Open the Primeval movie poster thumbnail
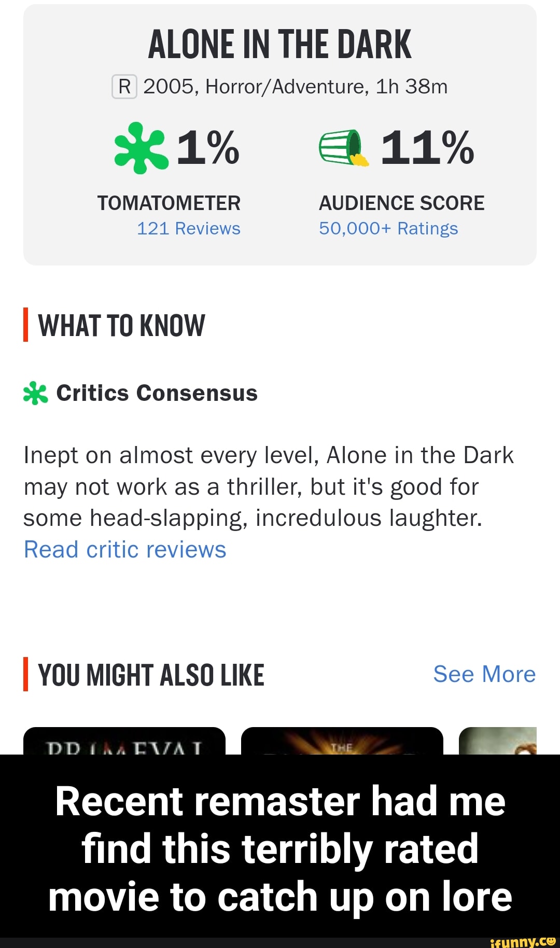560x948 pixels. [x=124, y=742]
